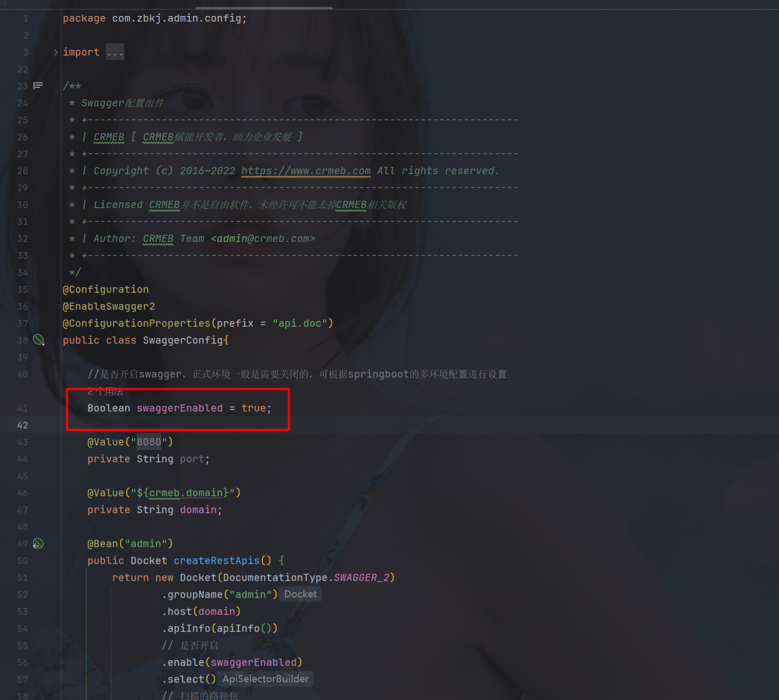Click the Docket inlay type hint
The width and height of the screenshot is (779, 700).
(300, 594)
